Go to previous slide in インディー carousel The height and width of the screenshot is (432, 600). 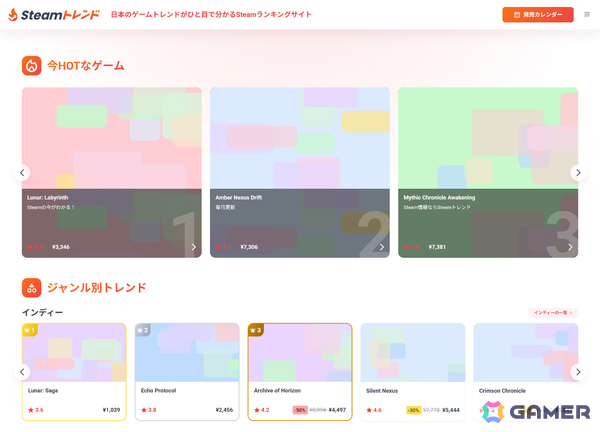[x=22, y=372]
